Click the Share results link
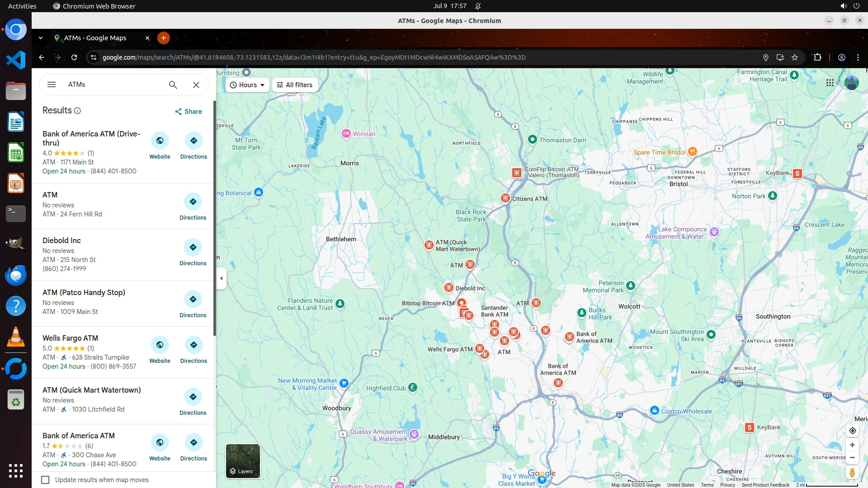The width and height of the screenshot is (868, 488). tap(189, 112)
